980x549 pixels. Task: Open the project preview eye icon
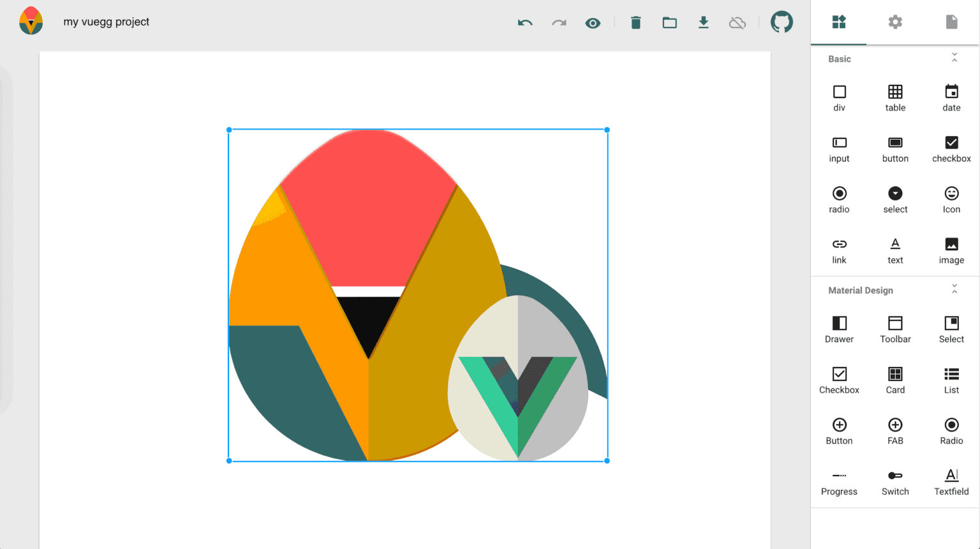click(x=593, y=22)
